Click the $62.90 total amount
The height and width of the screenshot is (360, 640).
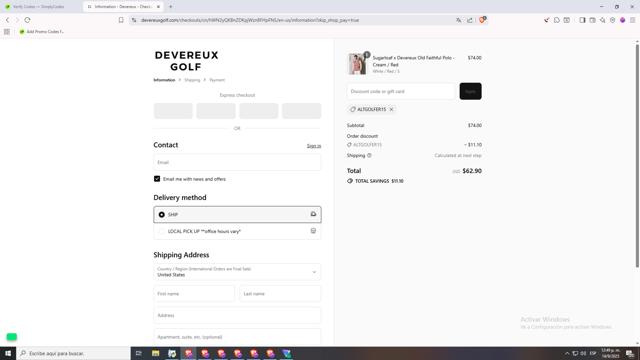(472, 171)
